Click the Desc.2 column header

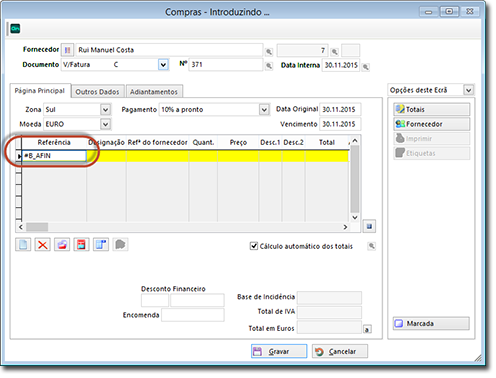[x=294, y=143]
